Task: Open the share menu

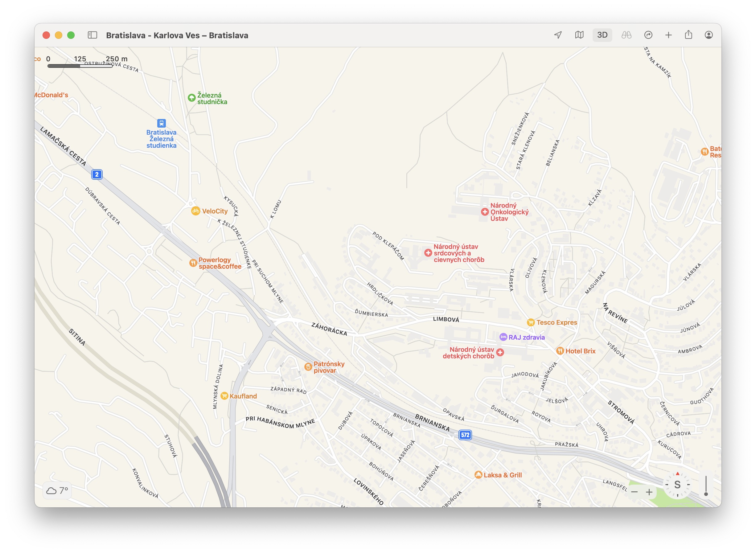Action: point(688,35)
